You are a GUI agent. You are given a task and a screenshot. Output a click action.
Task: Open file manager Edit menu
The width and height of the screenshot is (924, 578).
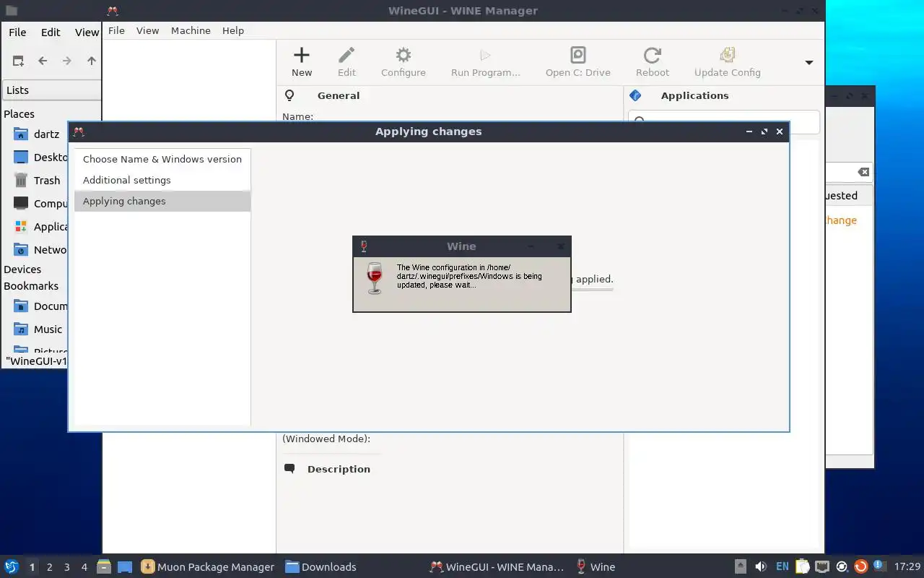(x=51, y=32)
